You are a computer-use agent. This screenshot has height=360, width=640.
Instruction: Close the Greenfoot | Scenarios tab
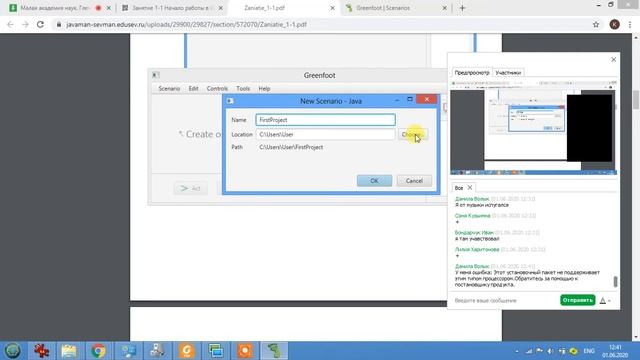(444, 8)
